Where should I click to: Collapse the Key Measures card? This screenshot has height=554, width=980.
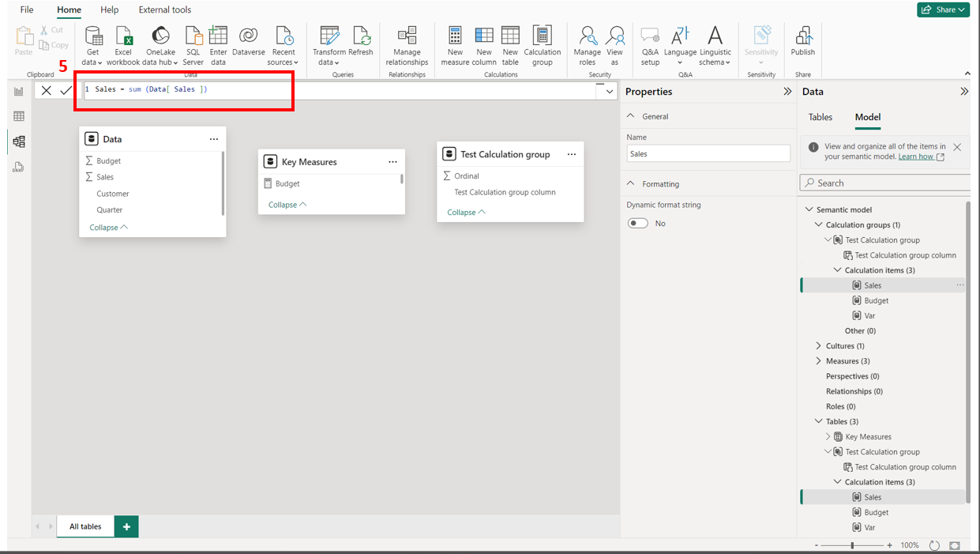click(287, 205)
